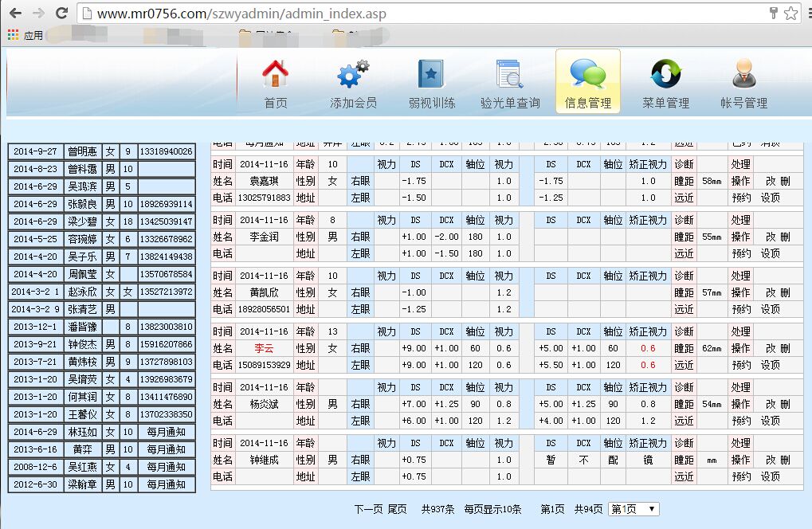
Task: Select 吴红燕 in the left list
Action: point(82,467)
